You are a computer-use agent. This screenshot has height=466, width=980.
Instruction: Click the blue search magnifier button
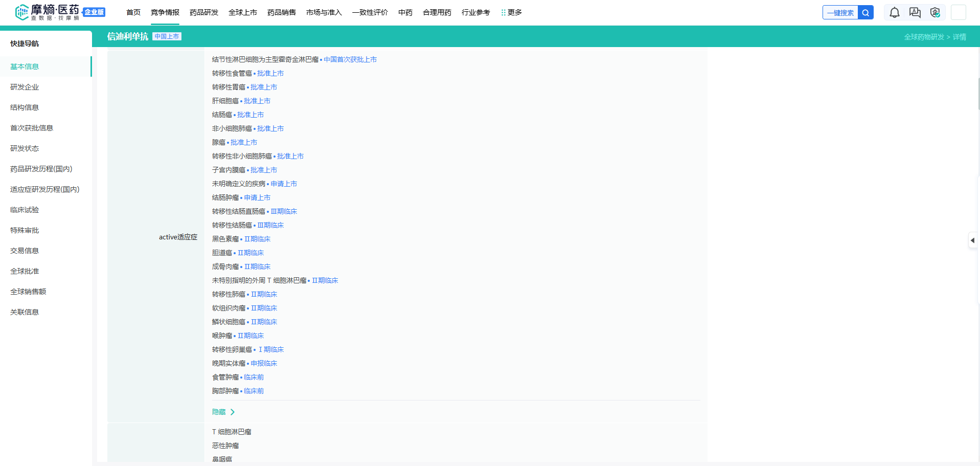865,13
